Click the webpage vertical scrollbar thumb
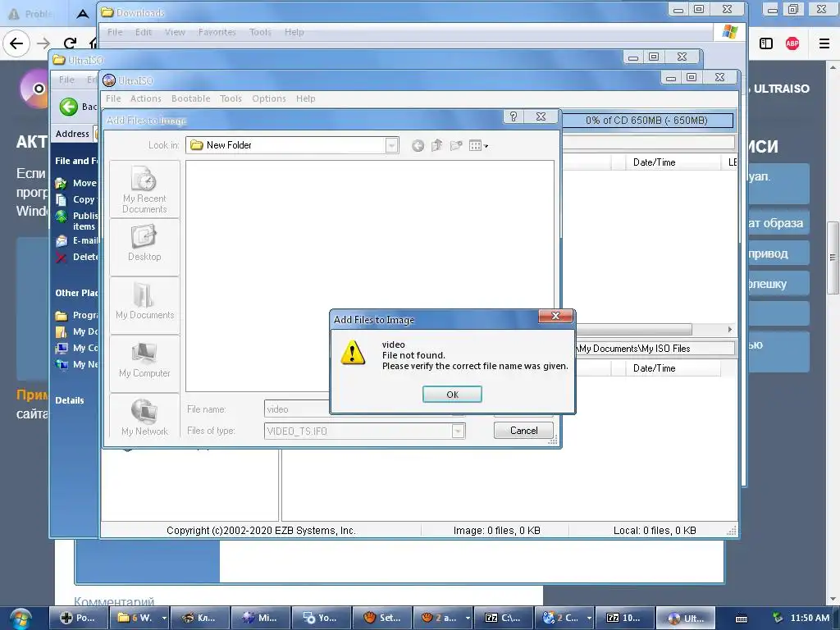Viewport: 840px width, 630px height. 832,258
